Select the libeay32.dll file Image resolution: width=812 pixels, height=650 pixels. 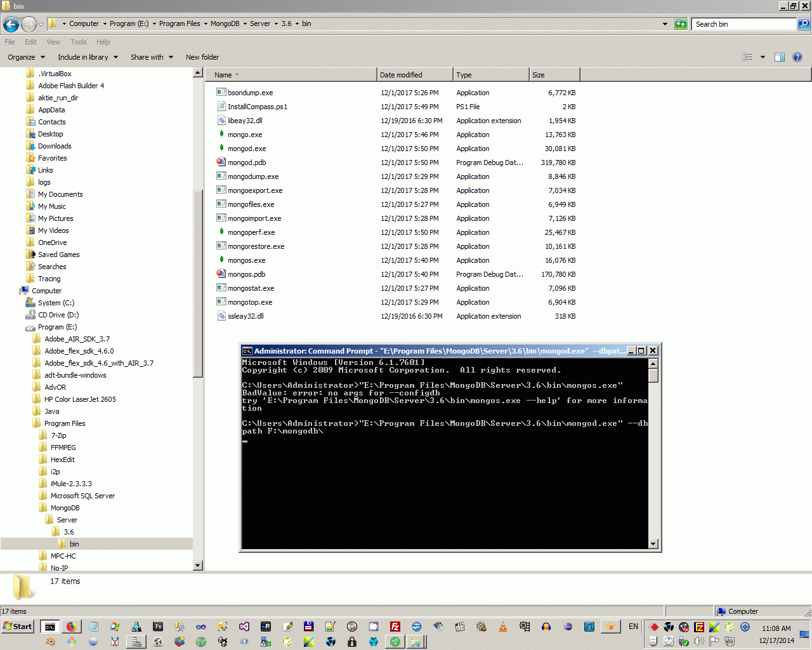245,121
